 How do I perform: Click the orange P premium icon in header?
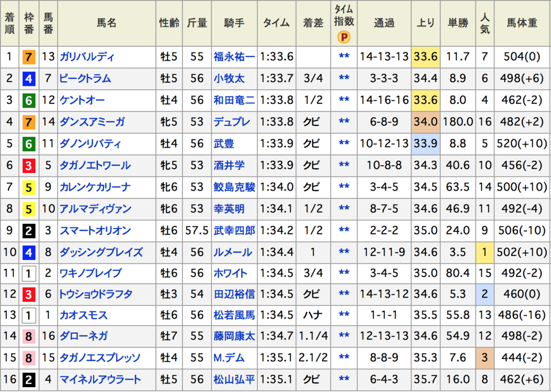(x=344, y=37)
